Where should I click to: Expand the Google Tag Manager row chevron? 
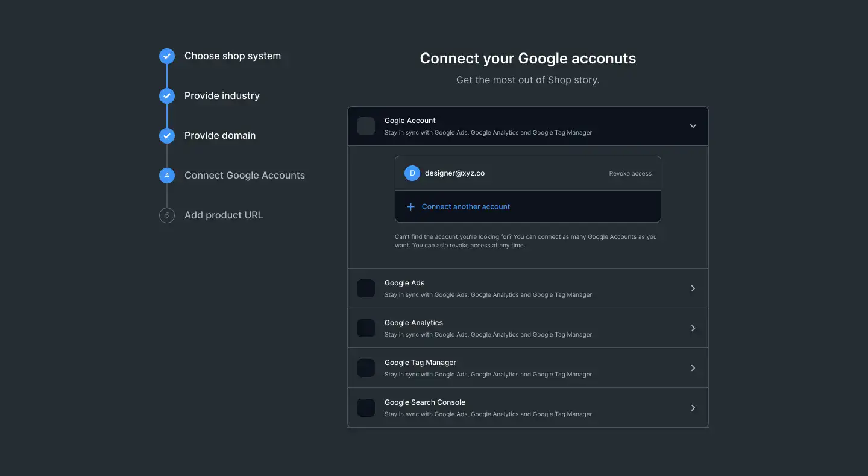click(693, 368)
